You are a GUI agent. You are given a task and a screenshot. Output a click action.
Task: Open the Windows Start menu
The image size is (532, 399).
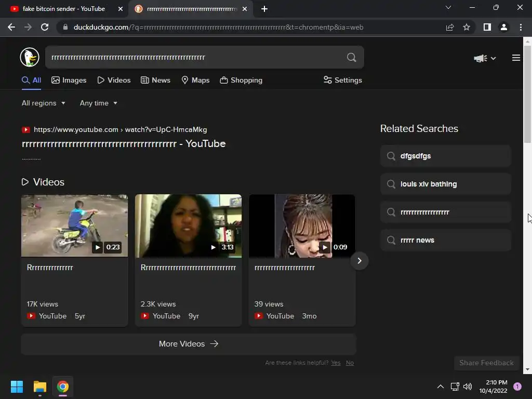(17, 387)
